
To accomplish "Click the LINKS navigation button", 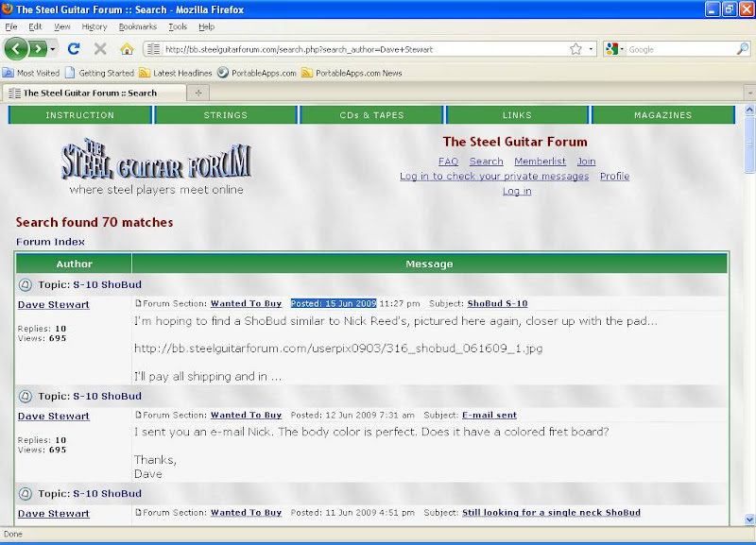I will 517,115.
